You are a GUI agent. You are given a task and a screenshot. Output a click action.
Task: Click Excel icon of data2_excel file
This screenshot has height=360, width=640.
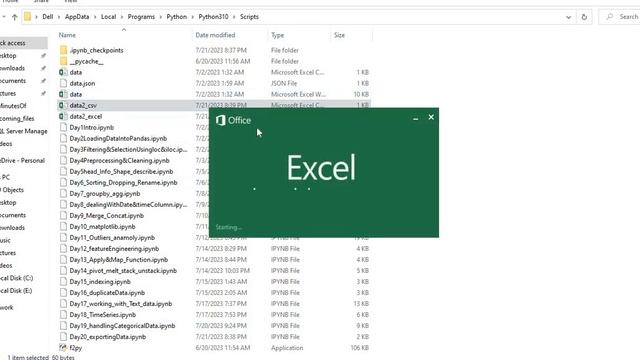pyautogui.click(x=63, y=116)
